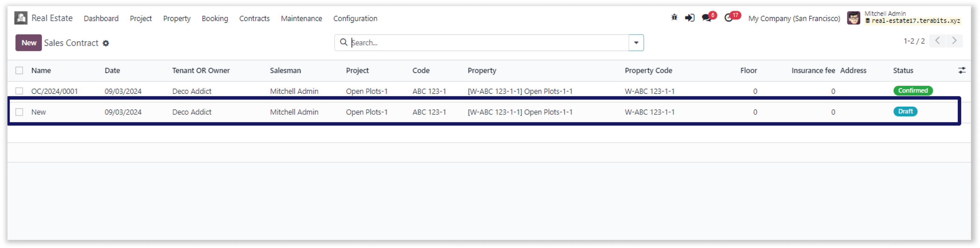980x248 pixels.
Task: Open the Mitchell Admin user menu
Action: [x=905, y=17]
